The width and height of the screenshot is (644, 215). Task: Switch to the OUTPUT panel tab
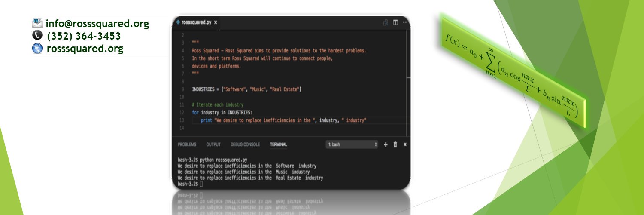tap(213, 144)
